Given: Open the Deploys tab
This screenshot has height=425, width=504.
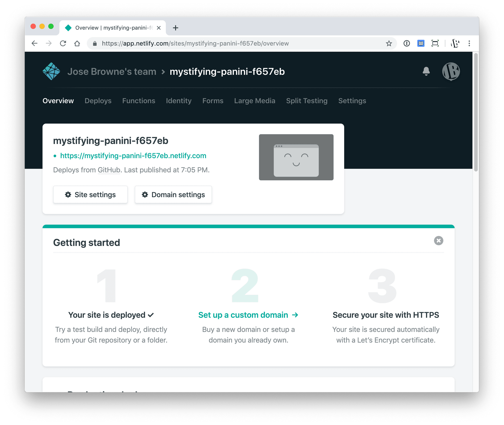Looking at the screenshot, I should tap(98, 101).
